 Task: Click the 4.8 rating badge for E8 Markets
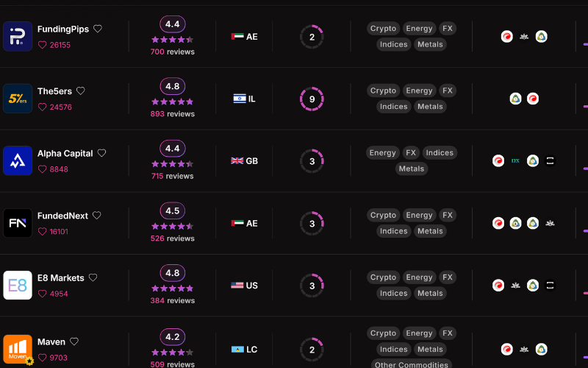173,272
